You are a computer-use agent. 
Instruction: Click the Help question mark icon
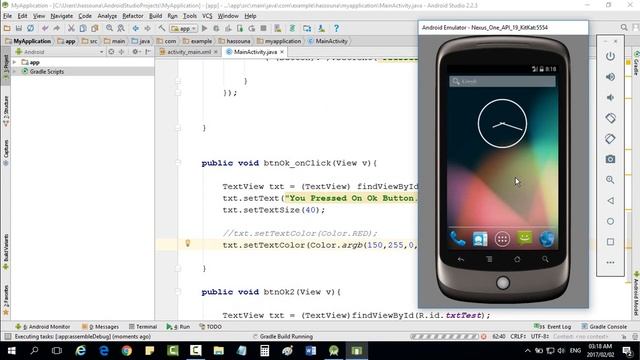tap(336, 28)
